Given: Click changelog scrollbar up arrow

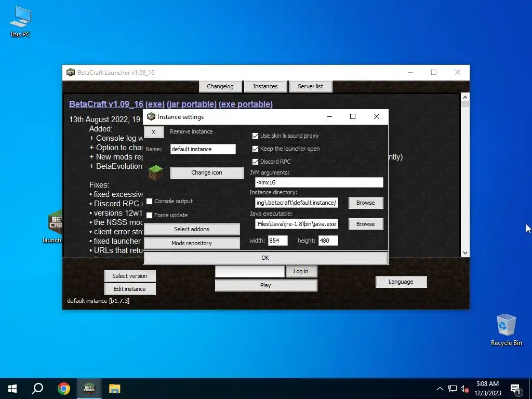Looking at the screenshot, I should (x=465, y=97).
